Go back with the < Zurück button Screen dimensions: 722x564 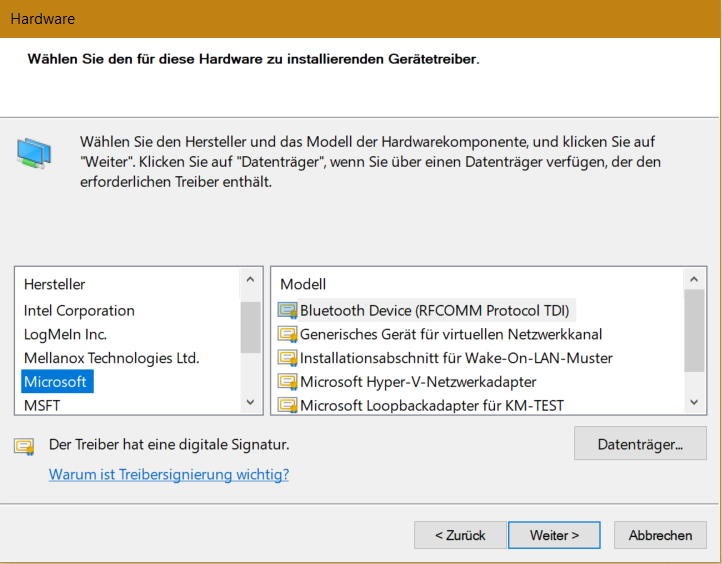tap(460, 535)
